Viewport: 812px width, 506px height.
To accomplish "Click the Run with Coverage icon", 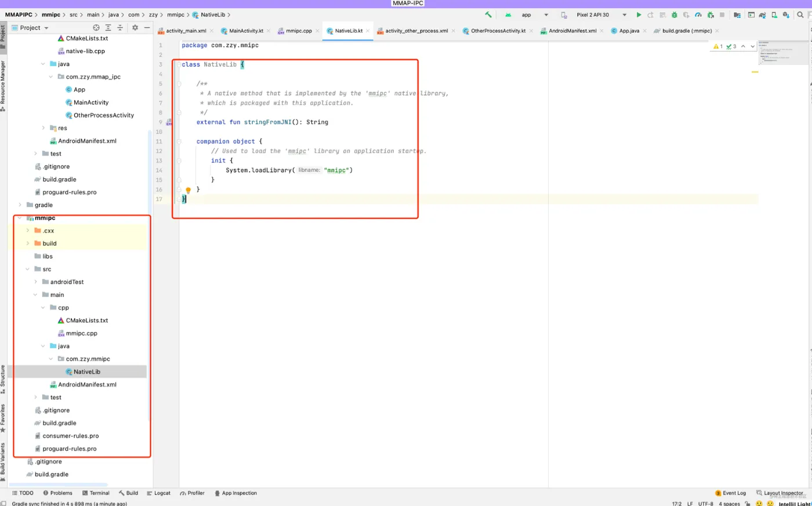I will [x=686, y=15].
